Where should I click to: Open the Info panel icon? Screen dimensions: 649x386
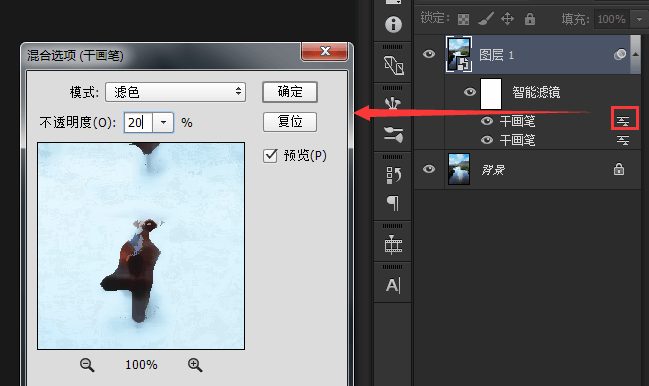point(393,24)
